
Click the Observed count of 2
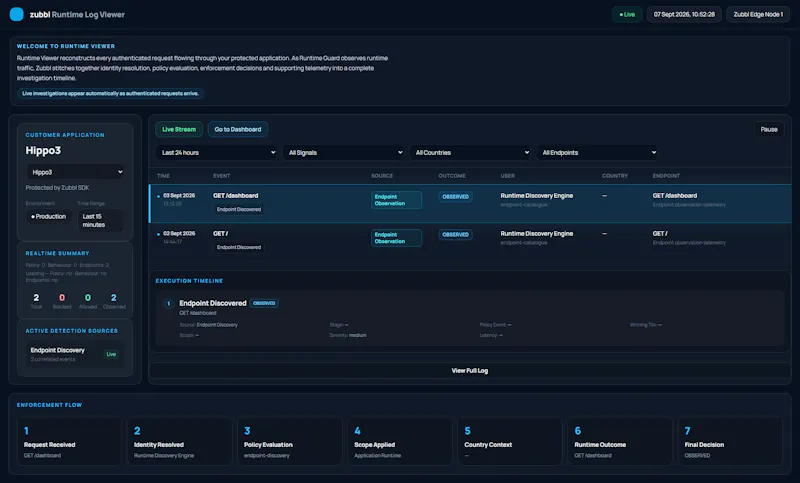coord(113,297)
